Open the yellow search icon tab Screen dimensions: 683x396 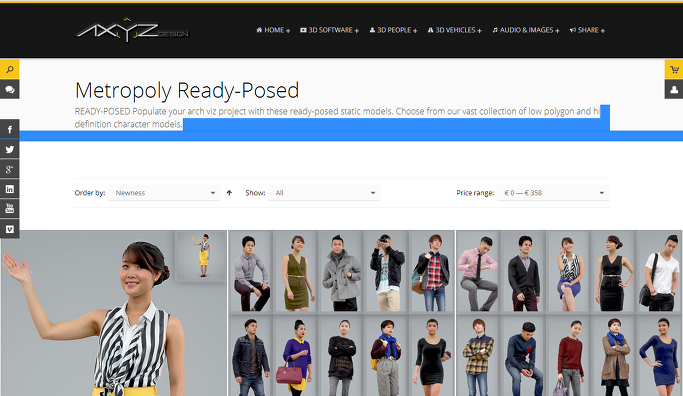[10, 69]
